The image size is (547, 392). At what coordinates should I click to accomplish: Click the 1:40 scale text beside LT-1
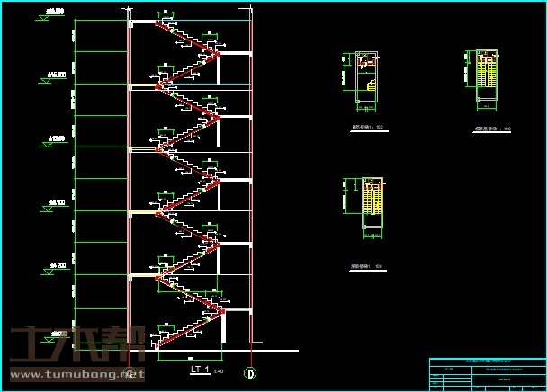point(220,370)
